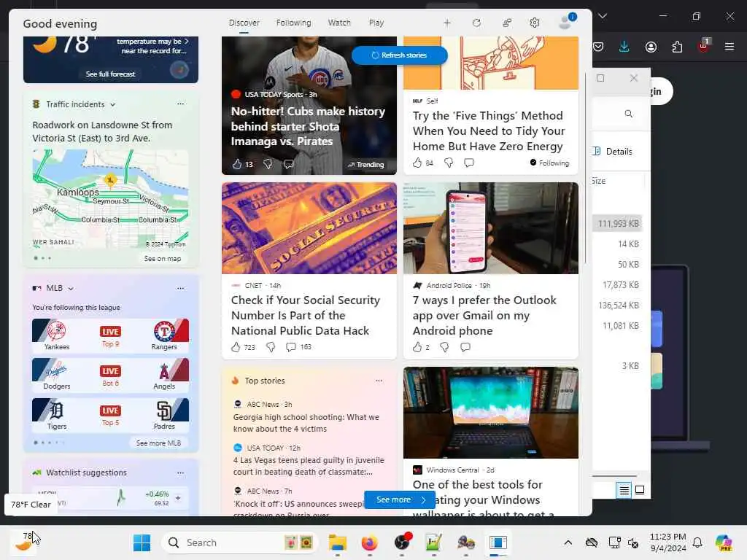This screenshot has height=560, width=747.
Task: Select the 111,993 KB file row
Action: [x=617, y=223]
